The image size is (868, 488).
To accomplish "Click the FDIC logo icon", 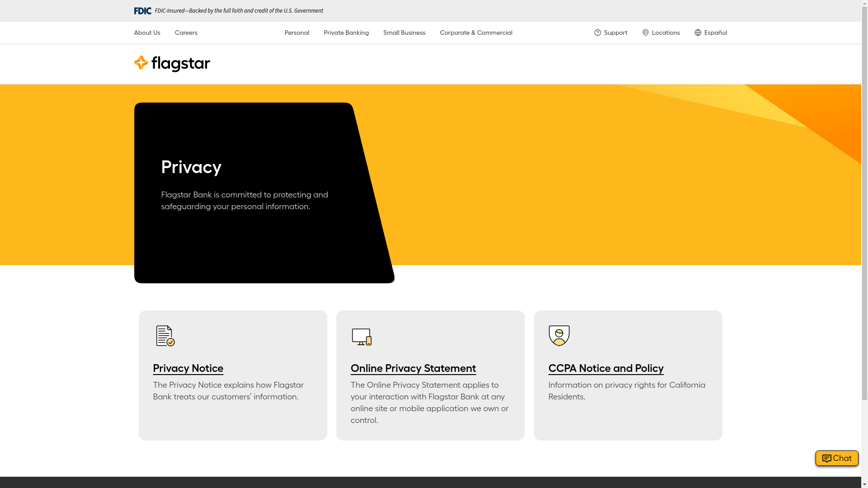I will pyautogui.click(x=142, y=11).
